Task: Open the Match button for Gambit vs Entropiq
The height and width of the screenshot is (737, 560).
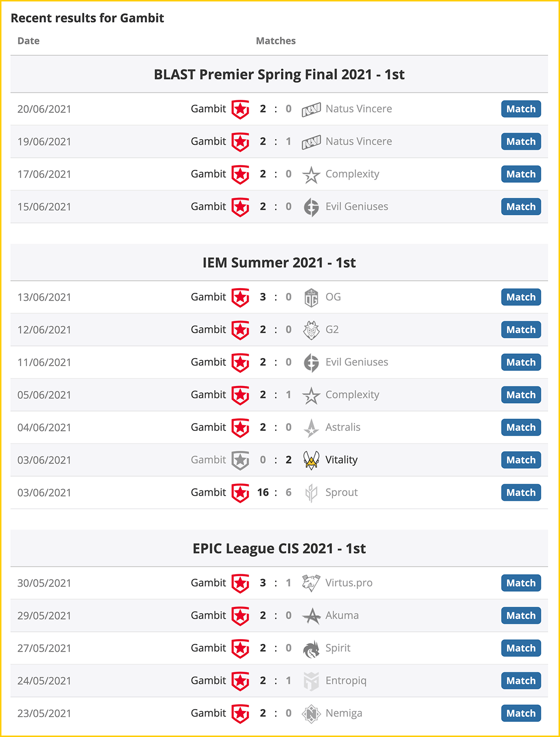Action: click(x=521, y=681)
